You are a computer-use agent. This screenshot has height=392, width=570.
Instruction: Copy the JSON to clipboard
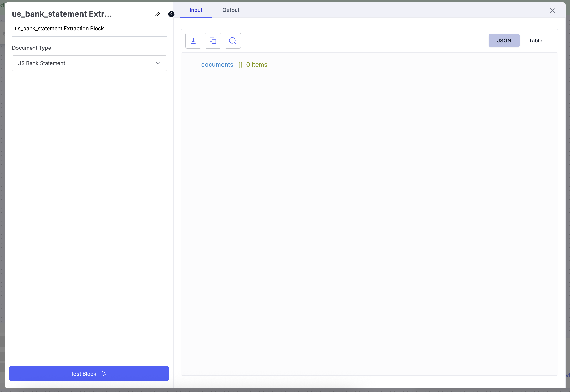pos(213,41)
